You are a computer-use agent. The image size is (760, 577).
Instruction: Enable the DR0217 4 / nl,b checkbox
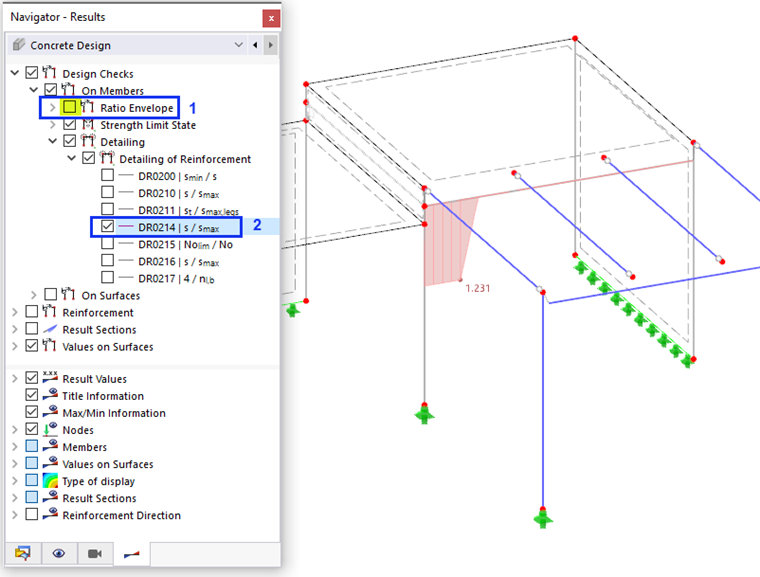point(108,277)
